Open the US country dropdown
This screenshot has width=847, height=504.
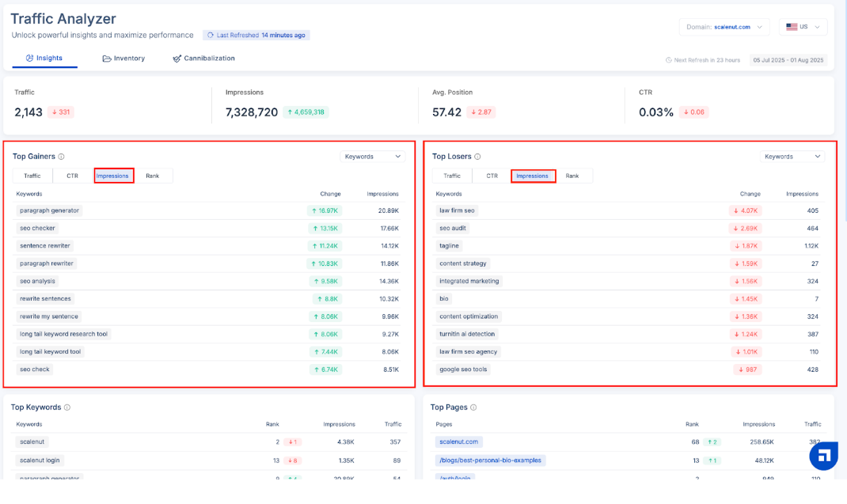(803, 27)
